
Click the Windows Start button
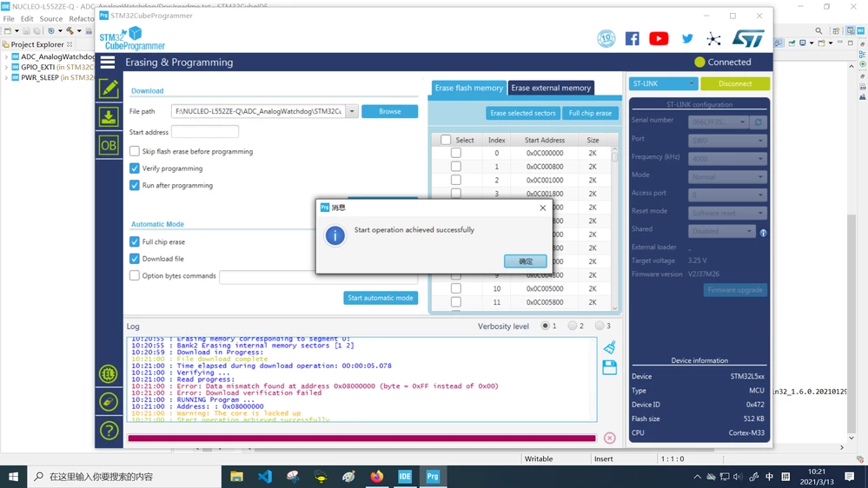click(13, 477)
